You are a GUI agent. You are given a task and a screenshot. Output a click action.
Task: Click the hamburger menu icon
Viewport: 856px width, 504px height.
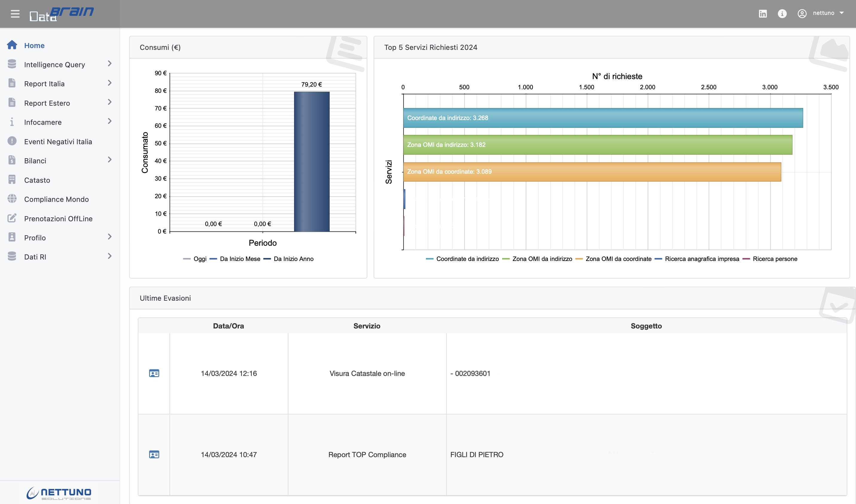pyautogui.click(x=15, y=14)
